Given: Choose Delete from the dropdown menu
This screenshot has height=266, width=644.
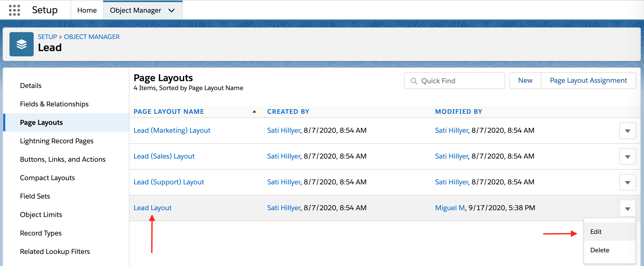Looking at the screenshot, I should click(610, 250).
